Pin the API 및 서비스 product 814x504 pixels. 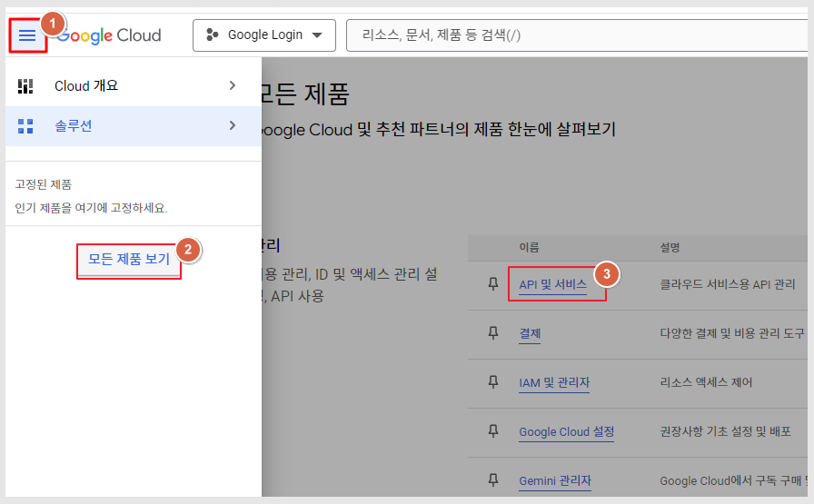(x=493, y=283)
